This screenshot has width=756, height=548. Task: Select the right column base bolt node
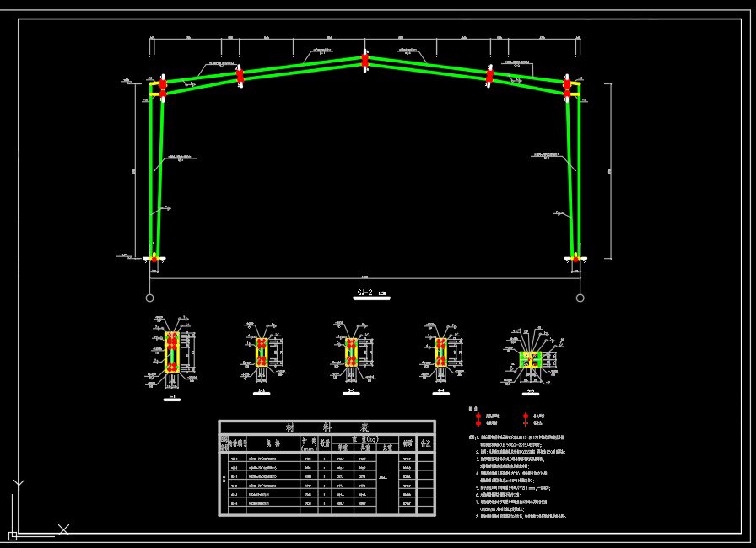[x=575, y=259]
